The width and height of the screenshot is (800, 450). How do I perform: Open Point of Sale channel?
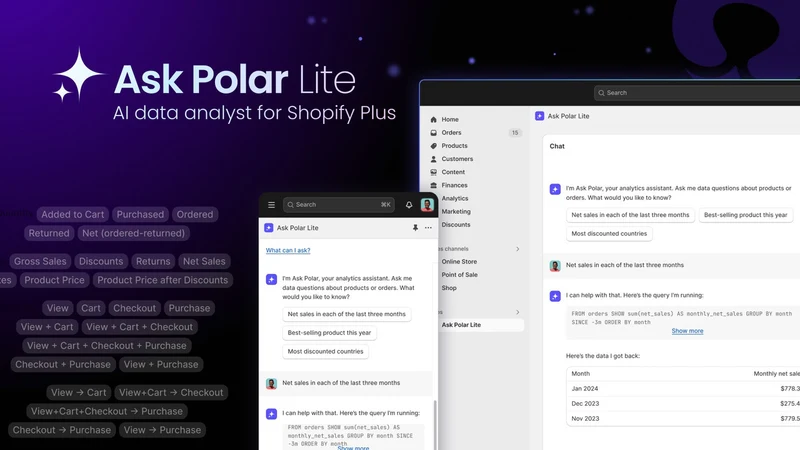[x=460, y=274]
